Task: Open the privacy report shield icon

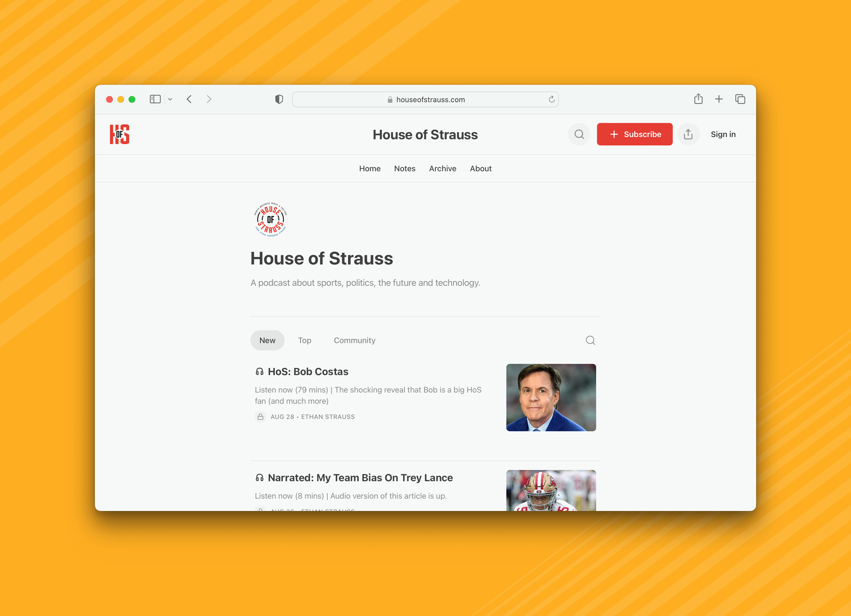Action: [x=279, y=99]
